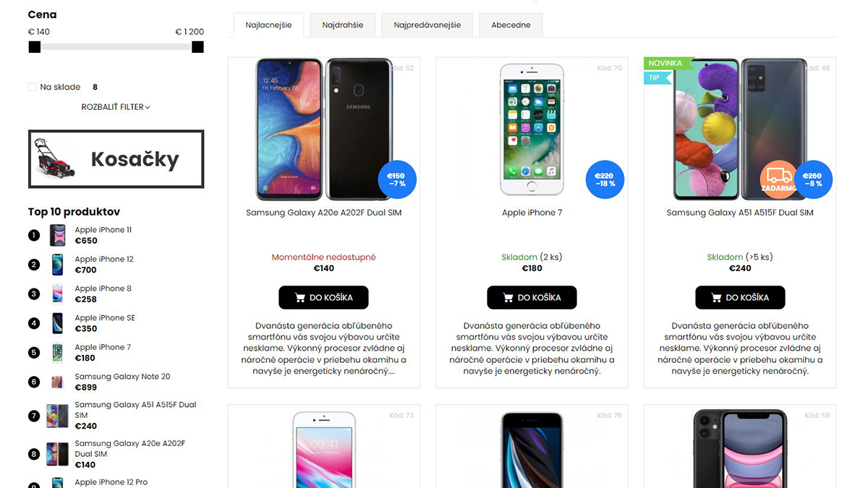Expand filter with Rozbaliť filter
The height and width of the screenshot is (488, 868).
pyautogui.click(x=116, y=107)
